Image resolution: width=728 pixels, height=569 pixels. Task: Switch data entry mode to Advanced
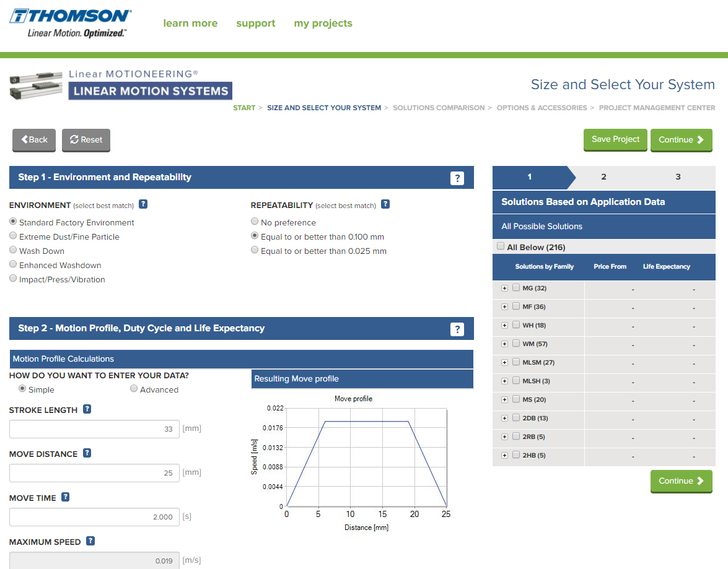click(x=134, y=388)
